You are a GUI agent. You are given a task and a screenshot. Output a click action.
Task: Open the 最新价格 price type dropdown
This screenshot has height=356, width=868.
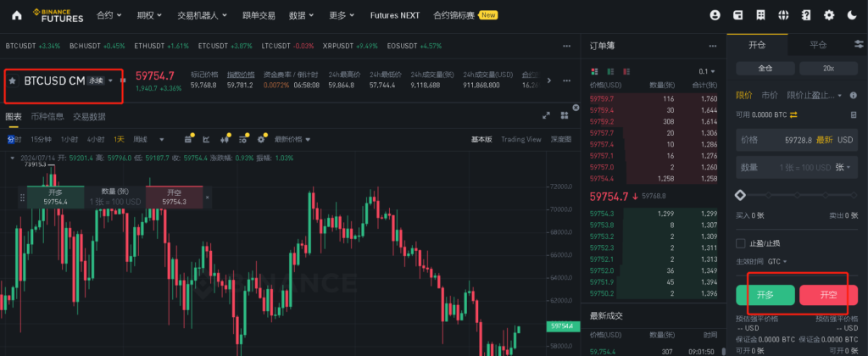click(x=292, y=140)
